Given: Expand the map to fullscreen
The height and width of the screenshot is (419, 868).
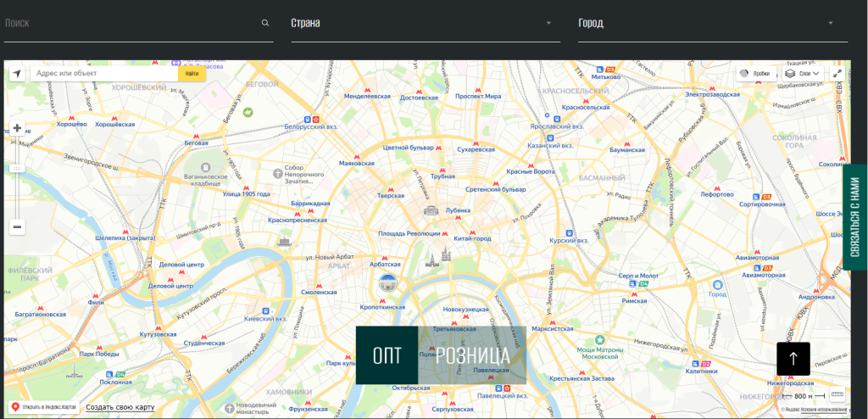Looking at the screenshot, I should [x=837, y=73].
